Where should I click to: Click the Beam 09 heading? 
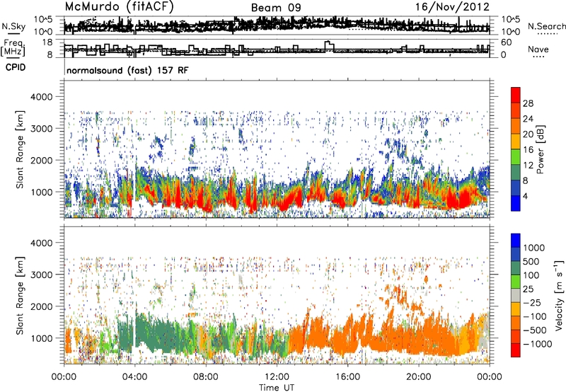[276, 8]
